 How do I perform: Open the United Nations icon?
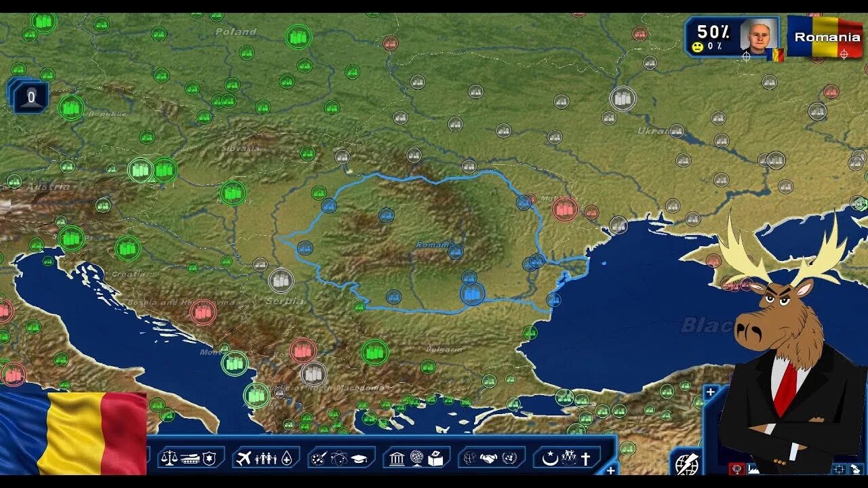tap(507, 460)
